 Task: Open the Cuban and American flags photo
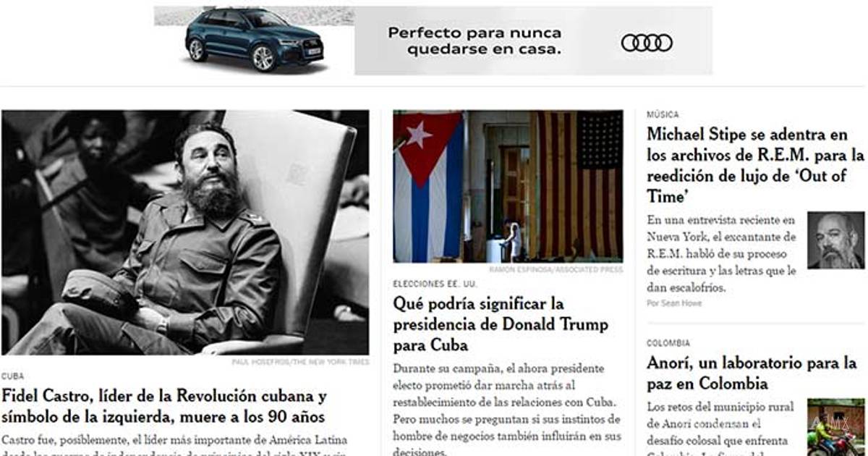[508, 186]
